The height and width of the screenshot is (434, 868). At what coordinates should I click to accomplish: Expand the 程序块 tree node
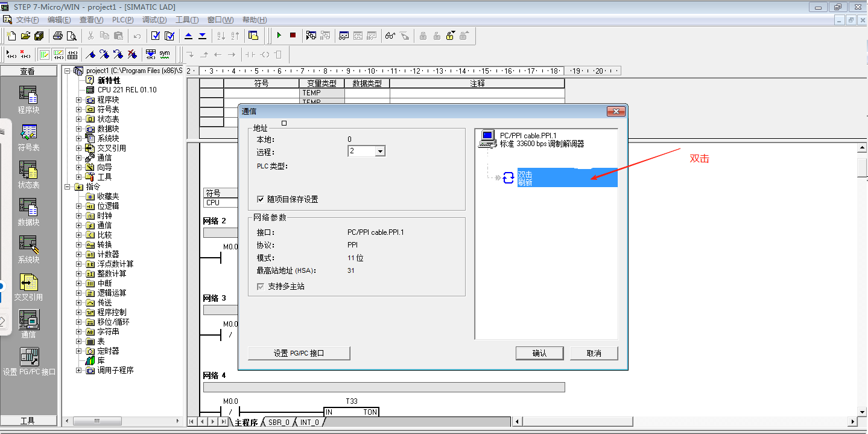click(x=78, y=100)
